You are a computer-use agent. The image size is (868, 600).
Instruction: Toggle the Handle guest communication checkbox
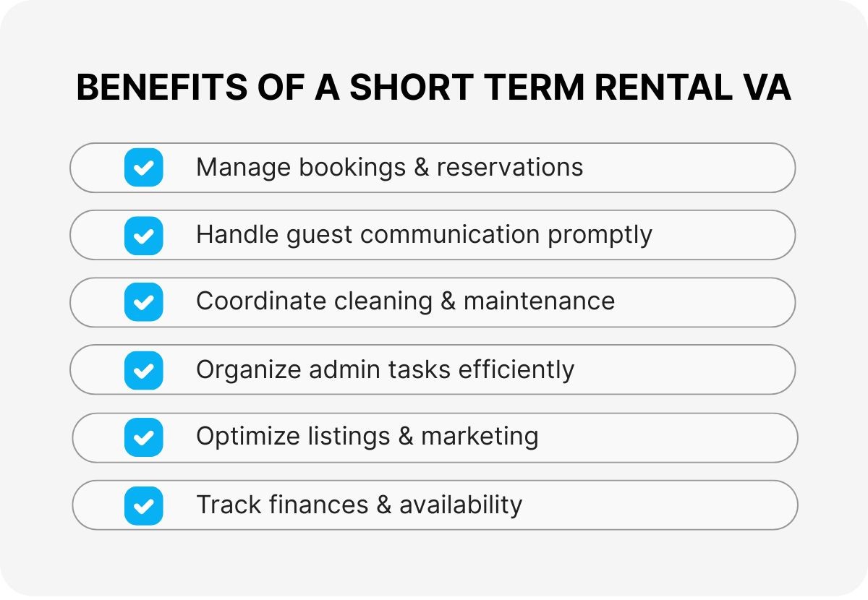tap(143, 235)
